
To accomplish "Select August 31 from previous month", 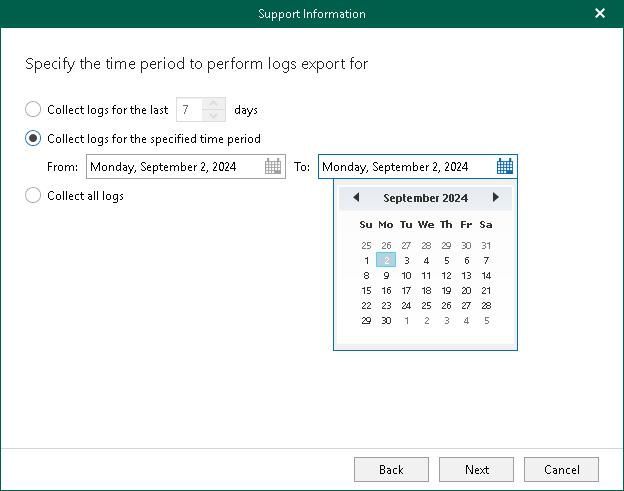I will (486, 246).
